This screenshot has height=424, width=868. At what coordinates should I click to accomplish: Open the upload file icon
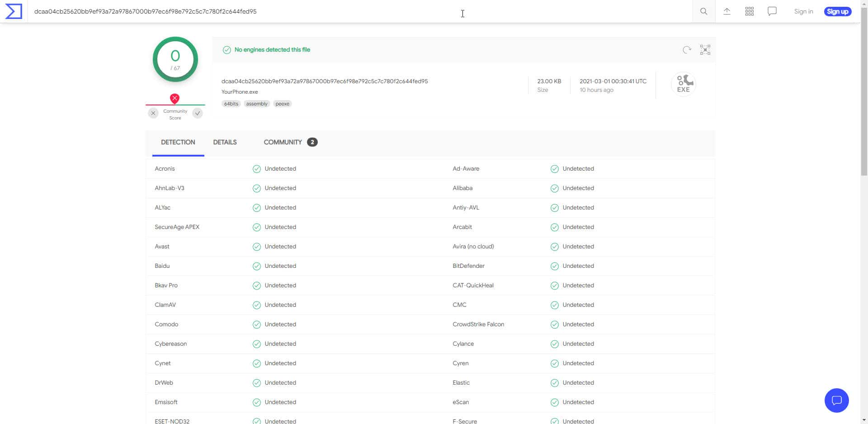pos(726,11)
